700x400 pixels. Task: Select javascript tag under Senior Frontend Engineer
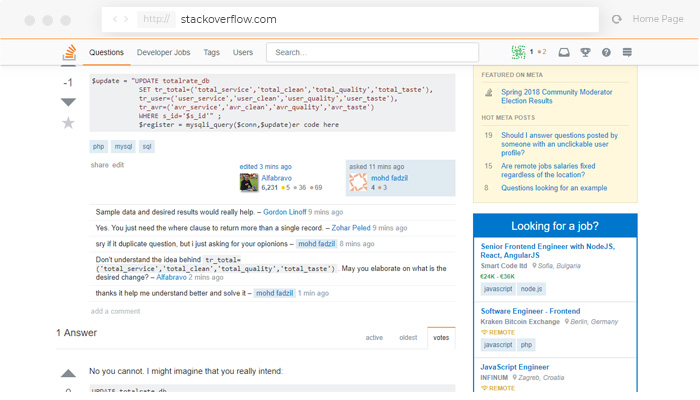[x=498, y=289]
